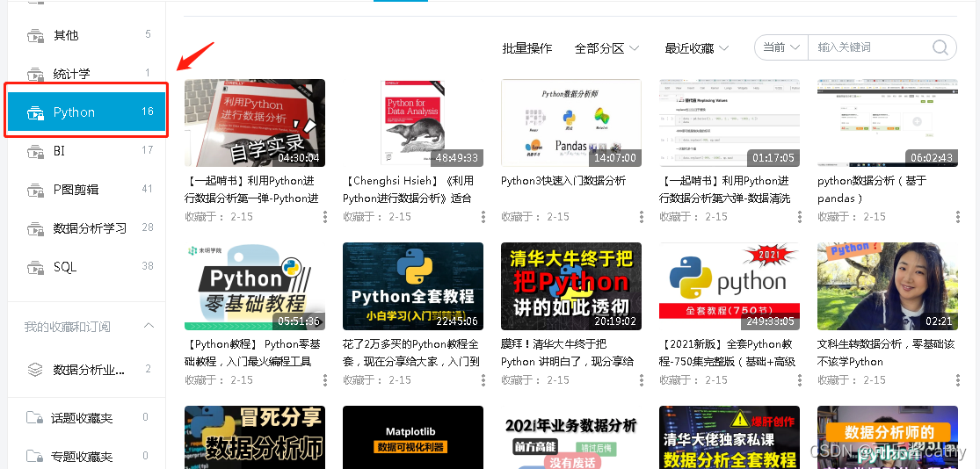Open video title python数据分析（基于pandas）
Viewport: 980px width, 469px height.
(x=872, y=189)
